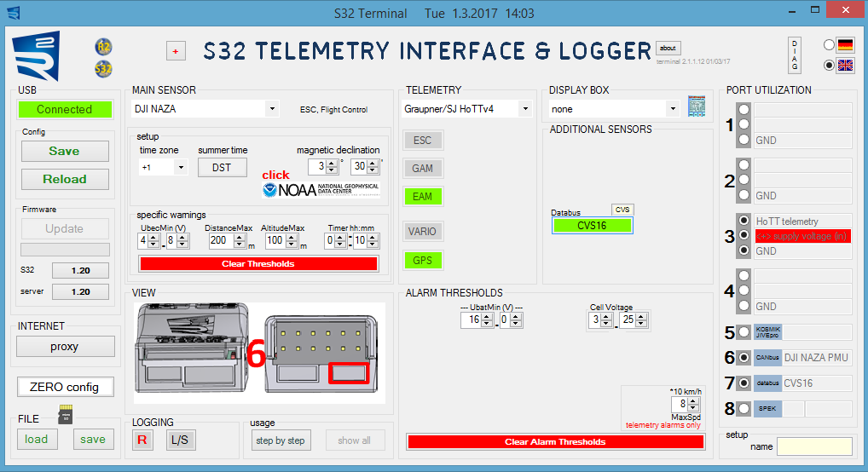868x472 pixels.
Task: Select German language flag radio
Action: point(829,45)
